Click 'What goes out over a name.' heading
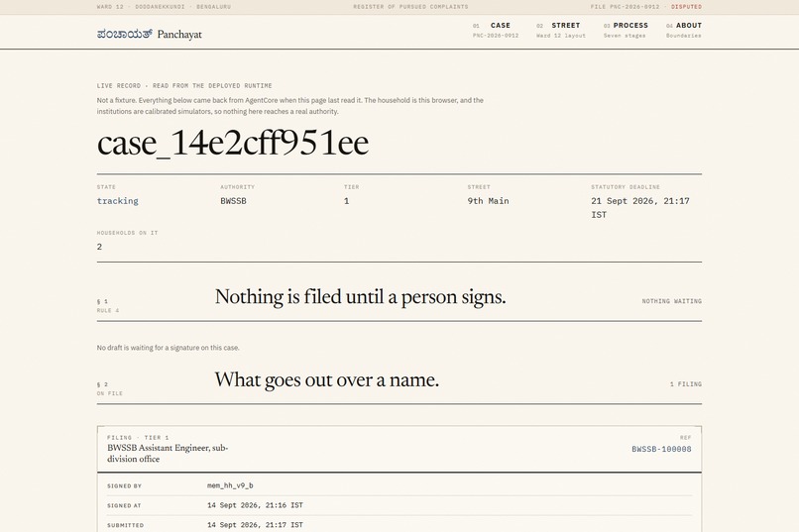 coord(326,379)
